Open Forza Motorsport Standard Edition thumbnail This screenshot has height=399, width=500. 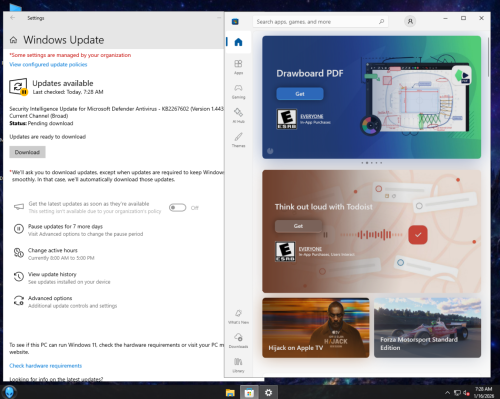pos(427,328)
